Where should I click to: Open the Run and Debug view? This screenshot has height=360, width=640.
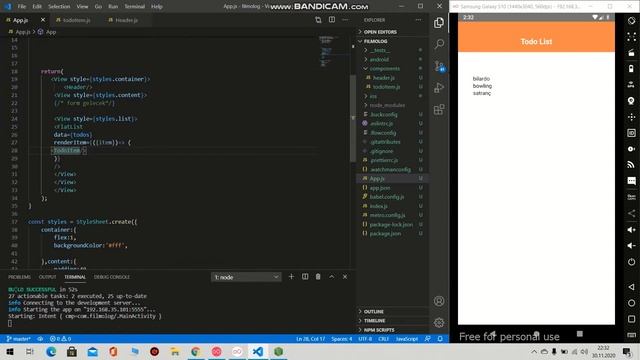(439, 87)
